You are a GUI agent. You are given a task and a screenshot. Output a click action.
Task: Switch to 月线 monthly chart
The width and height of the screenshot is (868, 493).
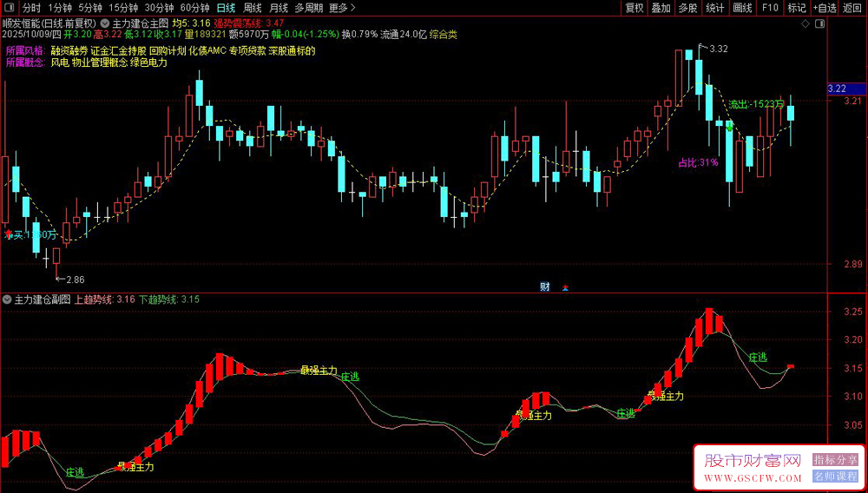pyautogui.click(x=279, y=8)
